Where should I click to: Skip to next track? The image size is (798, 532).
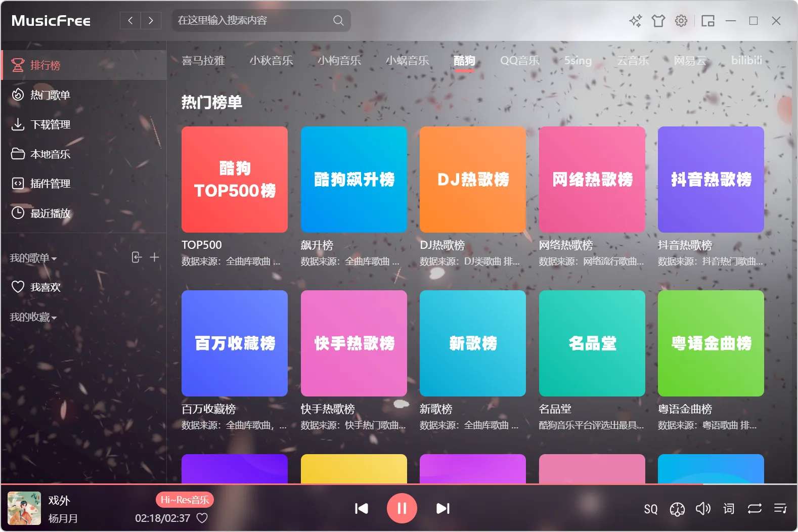click(x=443, y=508)
